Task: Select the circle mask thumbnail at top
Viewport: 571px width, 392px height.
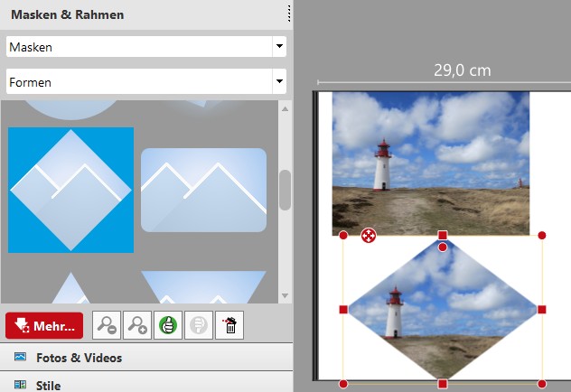Action: coord(71,109)
